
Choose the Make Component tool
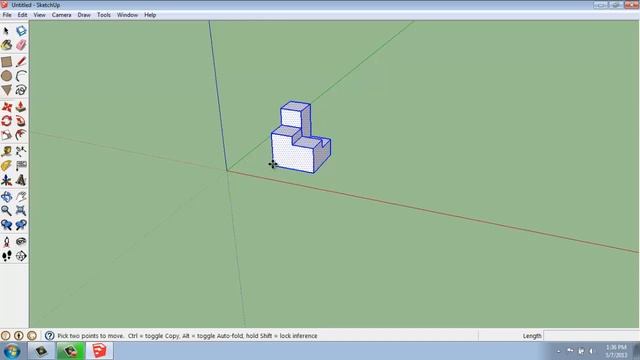[x=21, y=31]
